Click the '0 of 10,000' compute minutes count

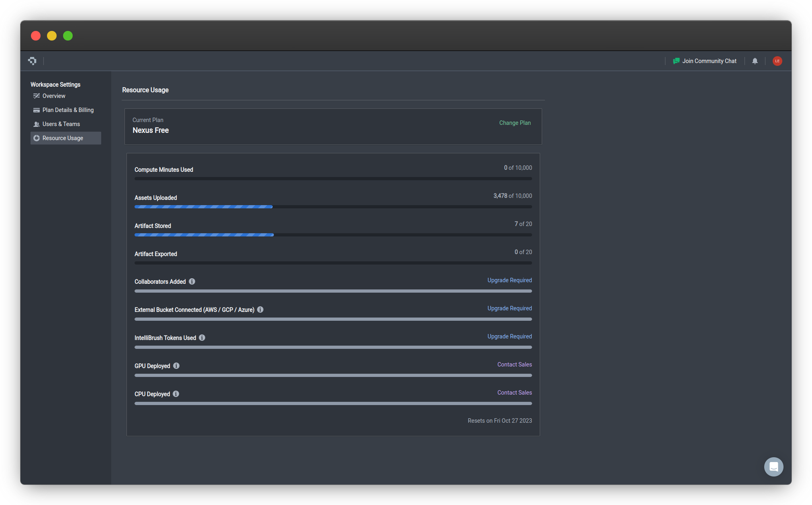pyautogui.click(x=518, y=168)
